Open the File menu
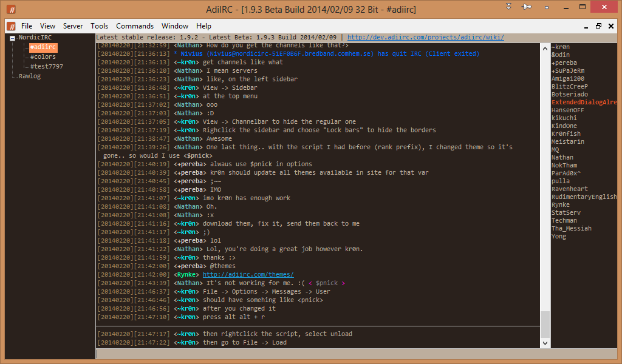Viewport: 622px width, 364px height. pos(27,26)
